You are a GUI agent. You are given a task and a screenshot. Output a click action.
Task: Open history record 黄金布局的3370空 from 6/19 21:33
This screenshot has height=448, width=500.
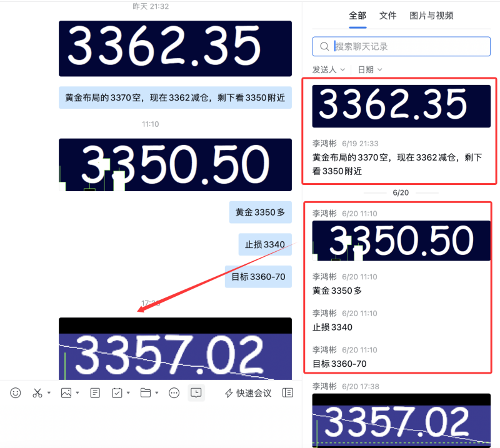coord(397,164)
